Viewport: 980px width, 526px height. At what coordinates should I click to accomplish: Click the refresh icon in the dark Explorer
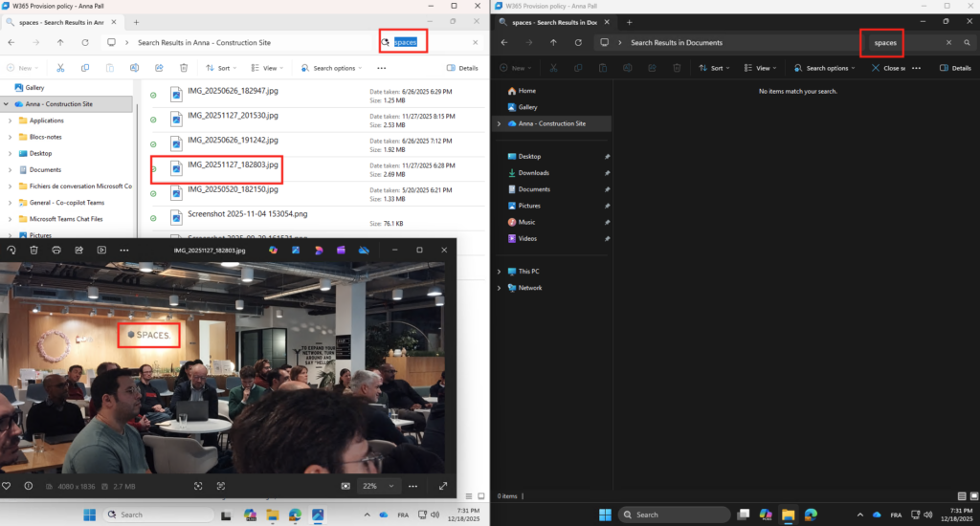tap(578, 42)
